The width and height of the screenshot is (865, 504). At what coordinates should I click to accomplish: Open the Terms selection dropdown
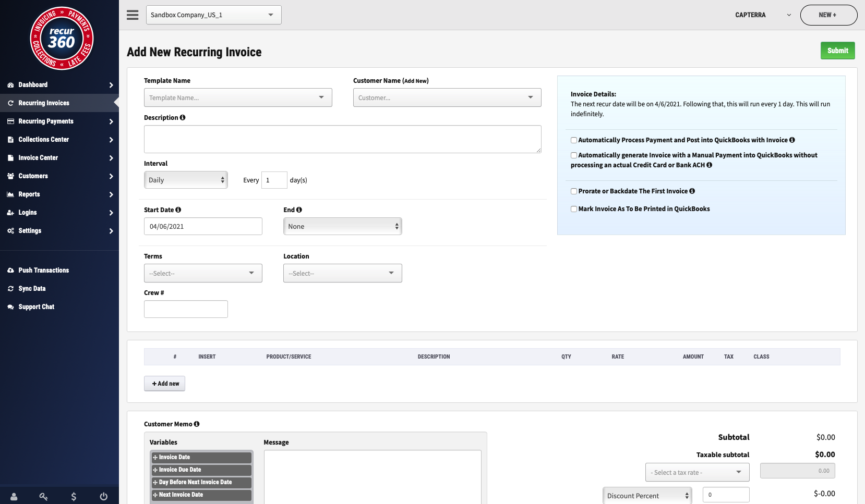[202, 273]
